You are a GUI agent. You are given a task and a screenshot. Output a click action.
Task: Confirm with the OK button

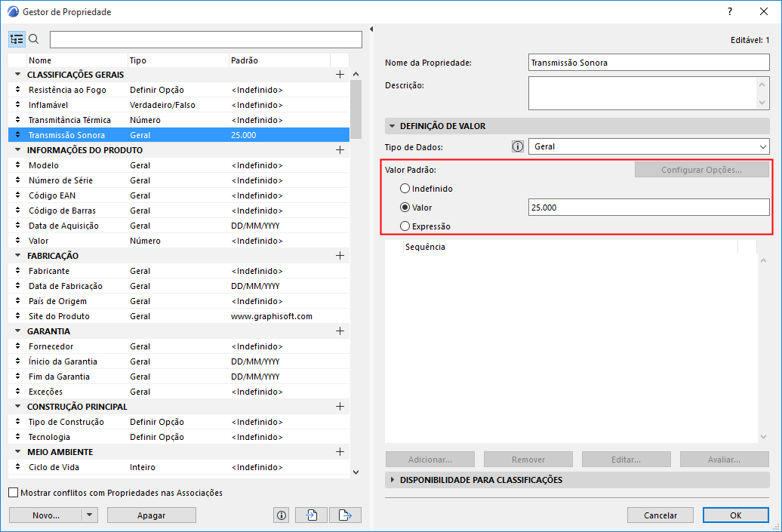736,515
